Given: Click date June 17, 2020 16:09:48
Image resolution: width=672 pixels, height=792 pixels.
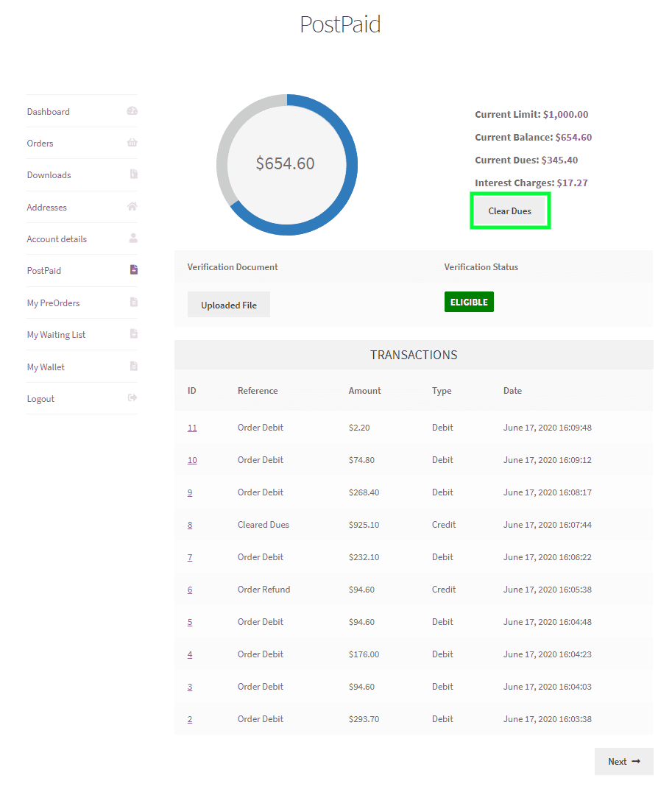Looking at the screenshot, I should [x=547, y=428].
